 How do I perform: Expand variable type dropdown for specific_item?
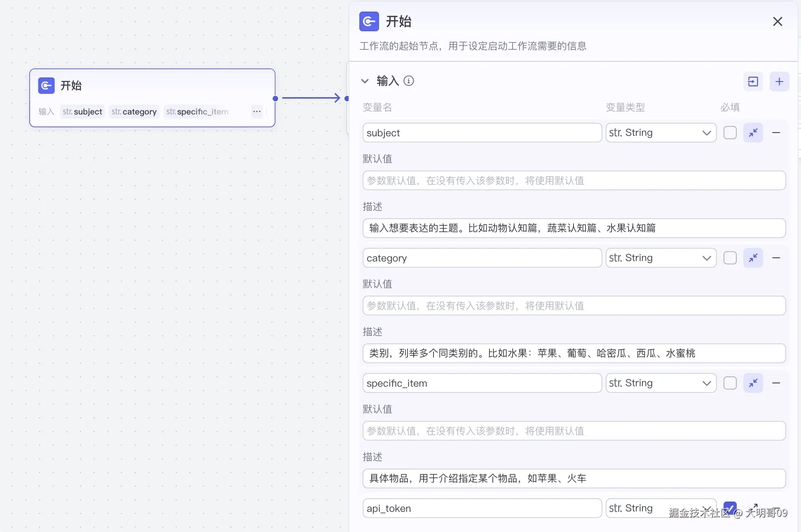[660, 383]
